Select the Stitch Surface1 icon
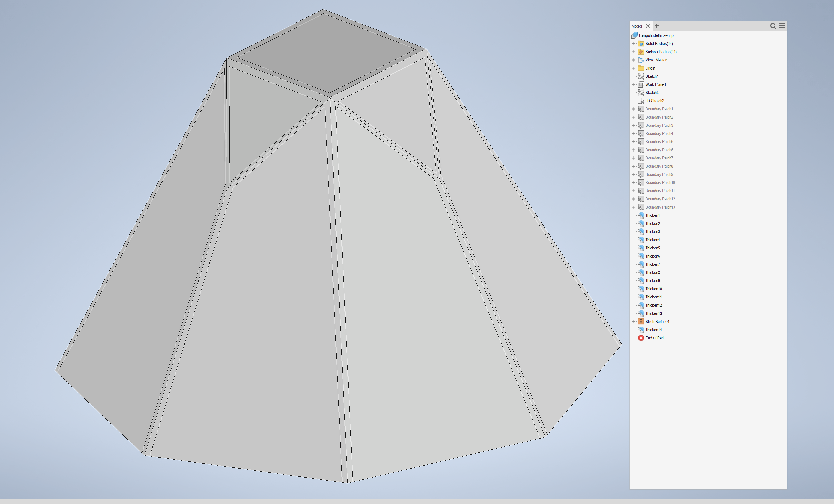The width and height of the screenshot is (834, 504). [641, 321]
